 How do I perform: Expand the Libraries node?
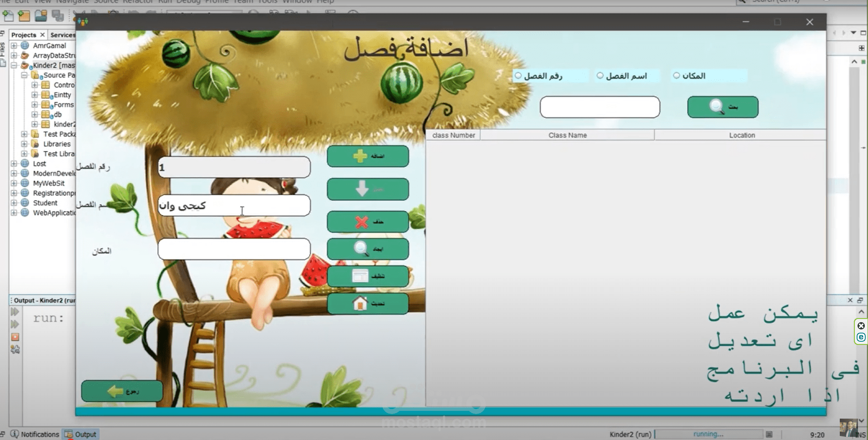pyautogui.click(x=25, y=144)
